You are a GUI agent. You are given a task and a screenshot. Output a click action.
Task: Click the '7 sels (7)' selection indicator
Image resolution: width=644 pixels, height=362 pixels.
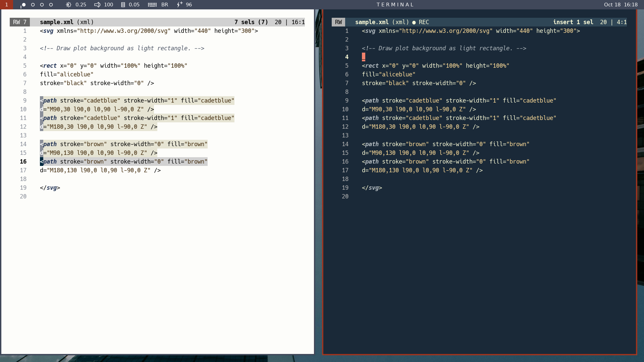251,22
